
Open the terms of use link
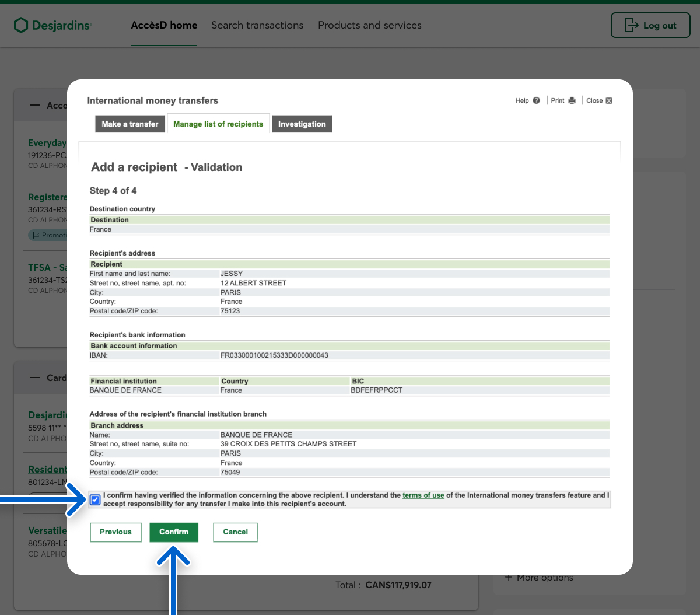coord(423,495)
